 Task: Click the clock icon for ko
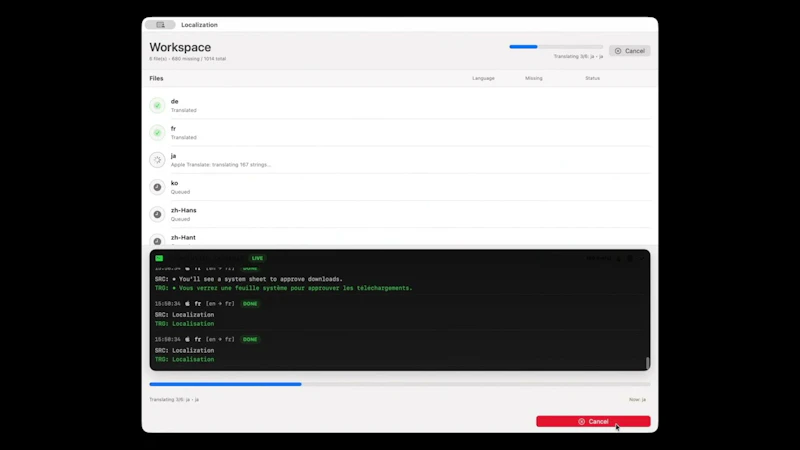pyautogui.click(x=157, y=187)
